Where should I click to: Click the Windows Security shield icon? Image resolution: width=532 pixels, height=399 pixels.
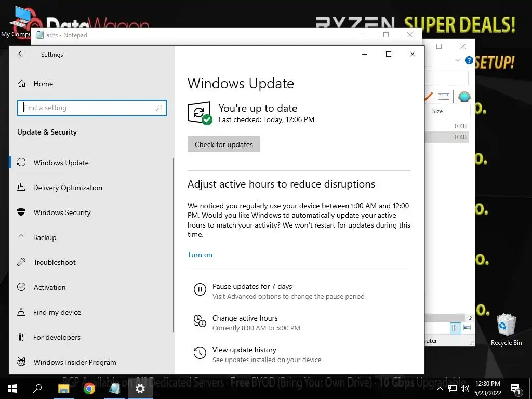click(x=21, y=212)
